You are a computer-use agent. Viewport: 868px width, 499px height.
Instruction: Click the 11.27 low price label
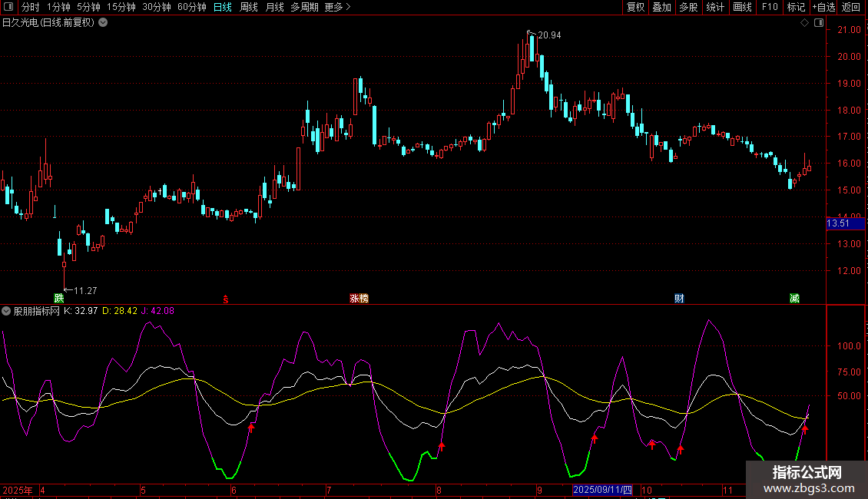(x=85, y=290)
